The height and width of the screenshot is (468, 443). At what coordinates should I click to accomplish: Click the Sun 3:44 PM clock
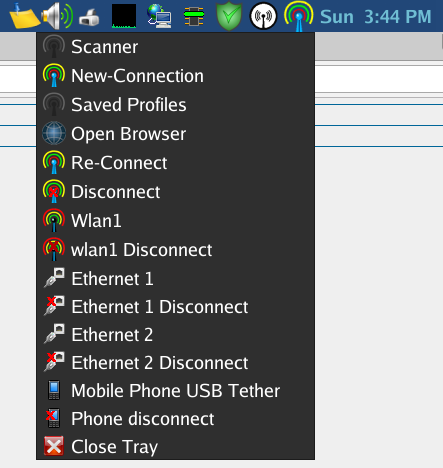[x=376, y=17]
